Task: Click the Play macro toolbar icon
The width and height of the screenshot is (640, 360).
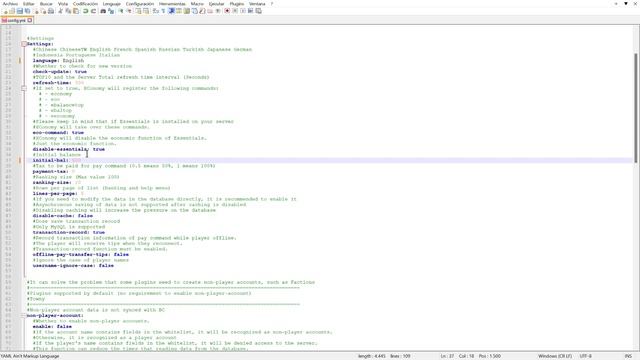Action: click(x=243, y=11)
